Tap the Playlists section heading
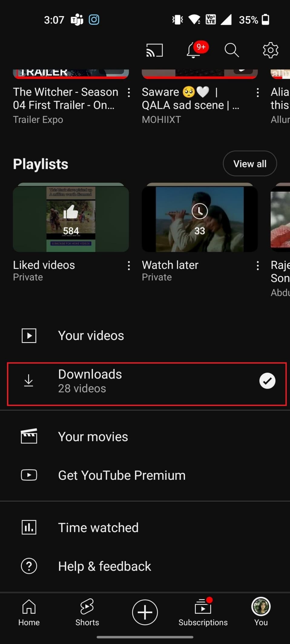The height and width of the screenshot is (644, 290). pyautogui.click(x=41, y=164)
